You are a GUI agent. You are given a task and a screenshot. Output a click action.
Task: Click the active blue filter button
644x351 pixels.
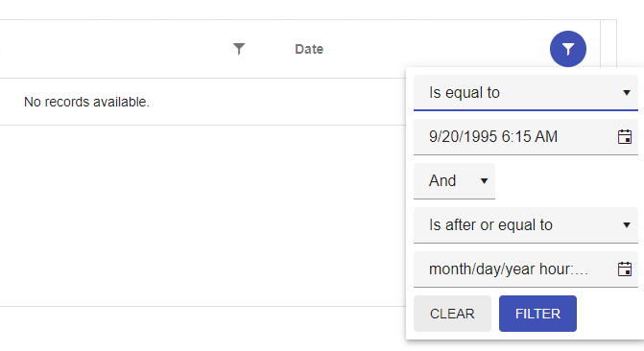[567, 49]
